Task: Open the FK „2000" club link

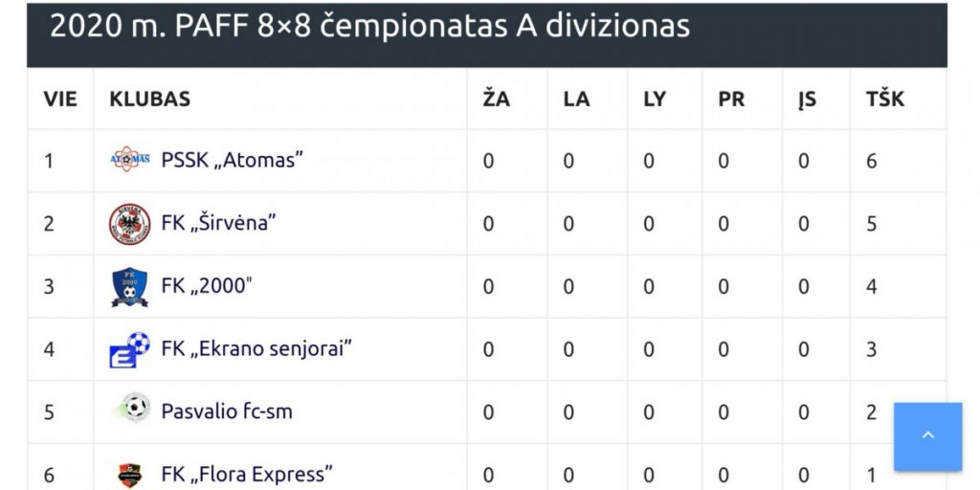Action: point(205,286)
